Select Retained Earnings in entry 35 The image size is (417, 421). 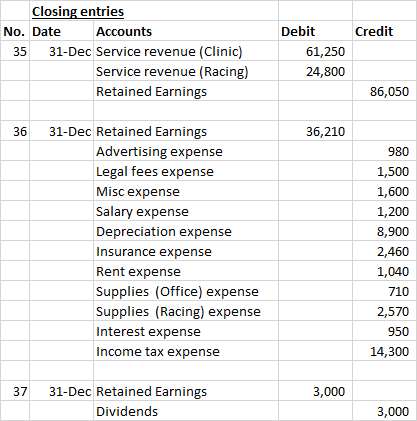(x=186, y=91)
